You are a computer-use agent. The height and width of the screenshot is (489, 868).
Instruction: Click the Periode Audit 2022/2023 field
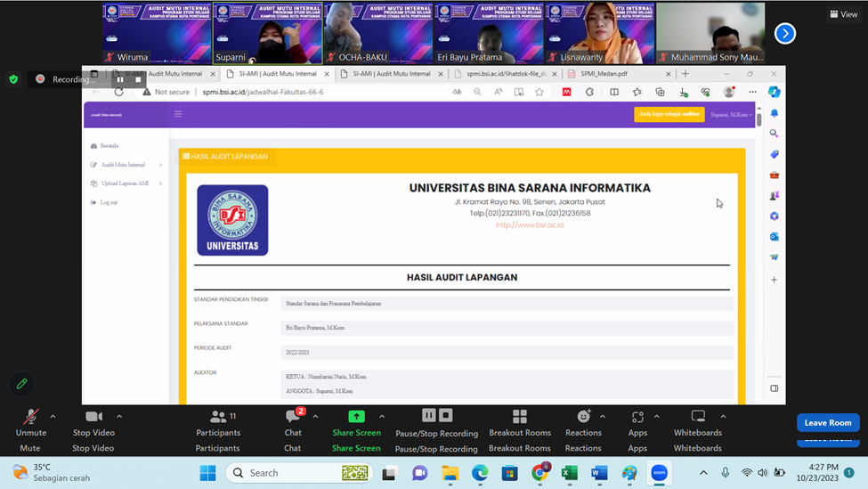[x=507, y=352]
